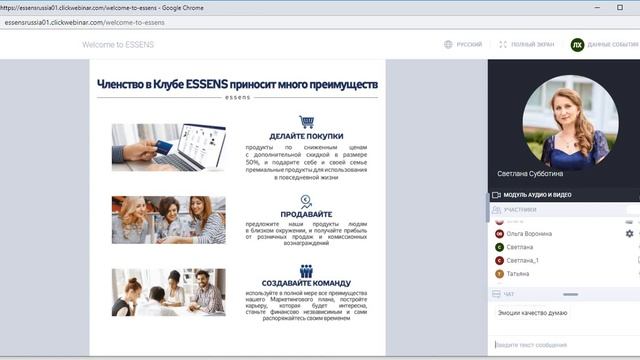Open the РУССКИЙ language selector
This screenshot has height=360, width=640.
click(469, 44)
